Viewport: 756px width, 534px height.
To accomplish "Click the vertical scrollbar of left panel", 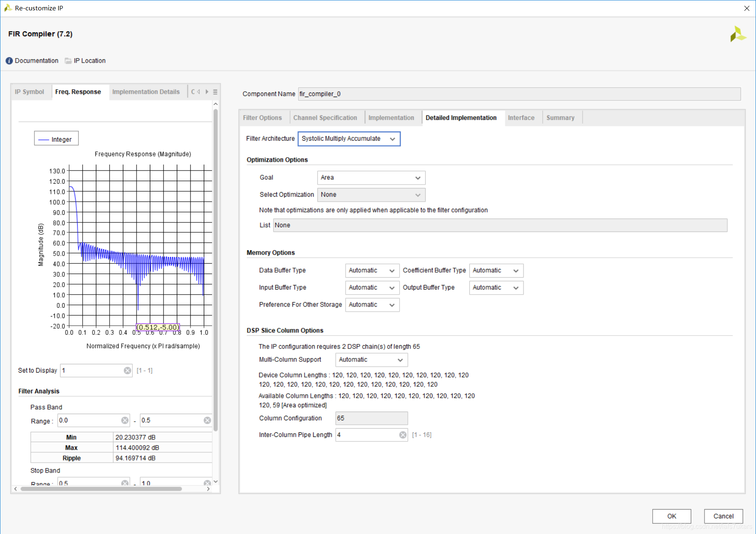I will coord(215,270).
